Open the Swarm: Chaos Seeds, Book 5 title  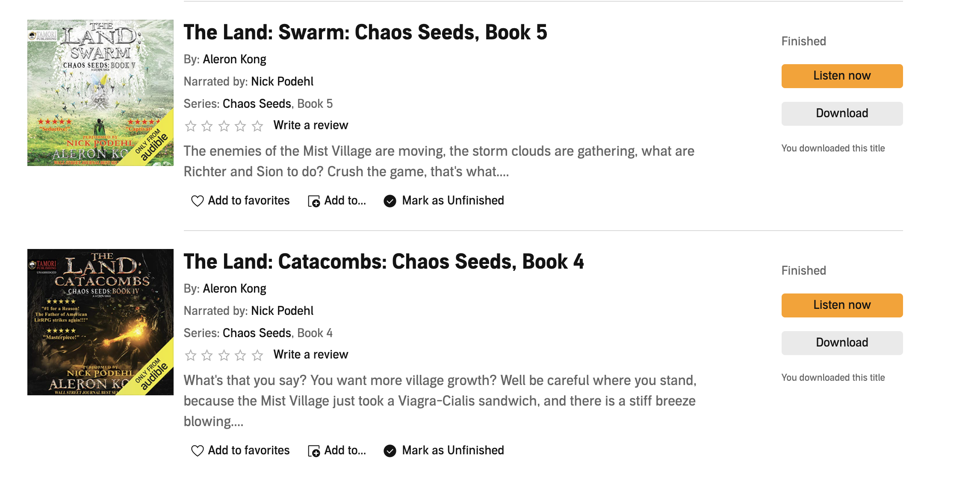[365, 33]
